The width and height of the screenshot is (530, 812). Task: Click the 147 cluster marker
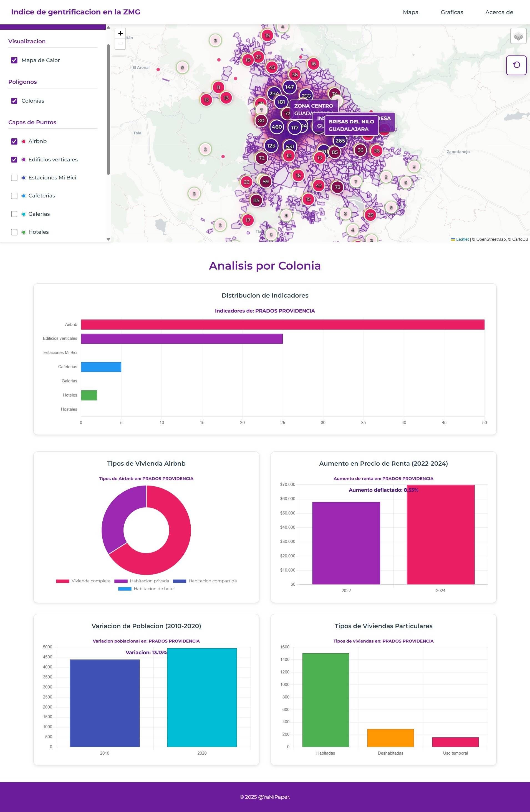point(289,87)
